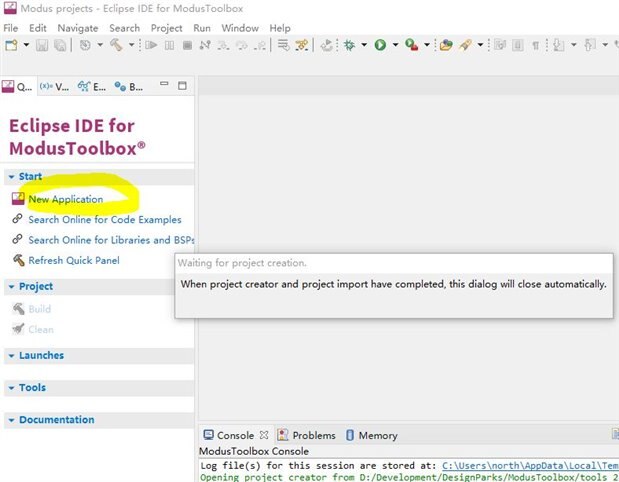Click the Next Annotation toolbar icon
The image size is (619, 482).
pos(559,45)
